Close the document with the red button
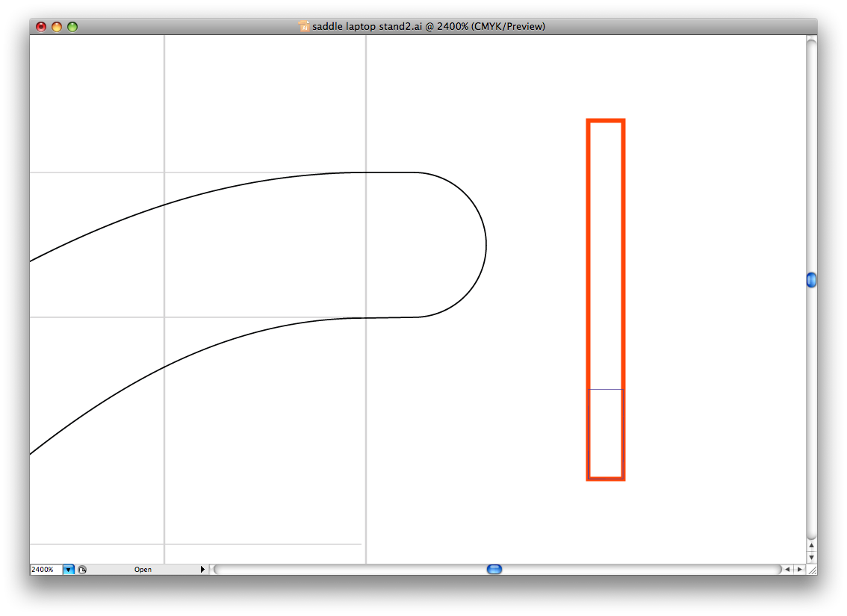The image size is (847, 616). pos(41,26)
